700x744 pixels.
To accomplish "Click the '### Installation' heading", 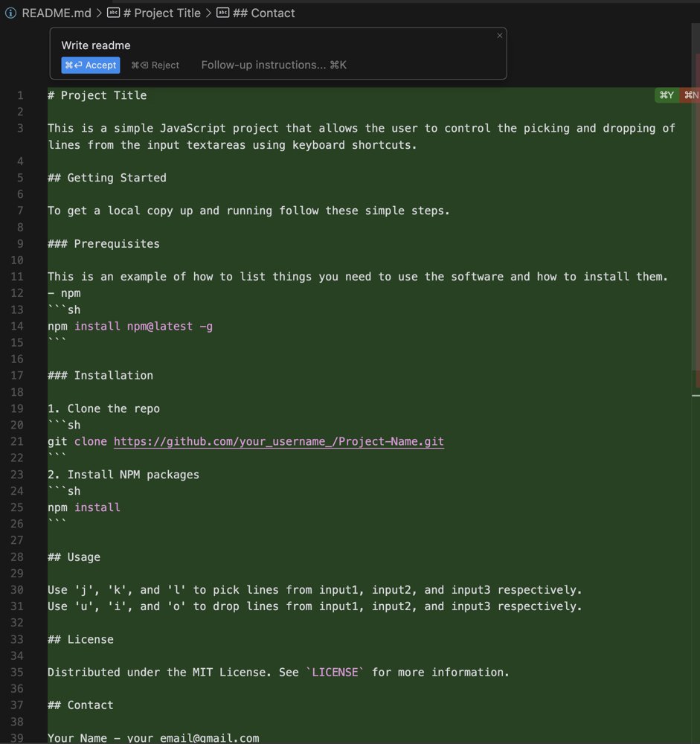I will coord(100,375).
